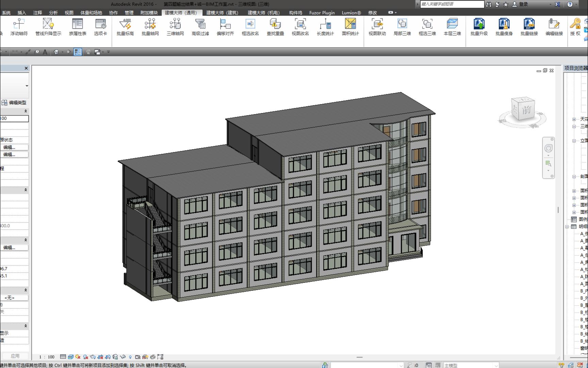Open the Quick Access Toolbar customize arrow
This screenshot has width=588, height=368.
coord(109,52)
